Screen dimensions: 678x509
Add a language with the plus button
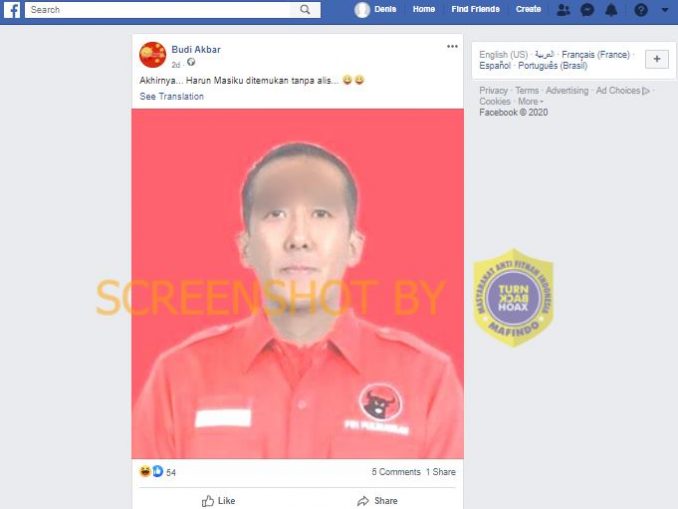pyautogui.click(x=657, y=59)
